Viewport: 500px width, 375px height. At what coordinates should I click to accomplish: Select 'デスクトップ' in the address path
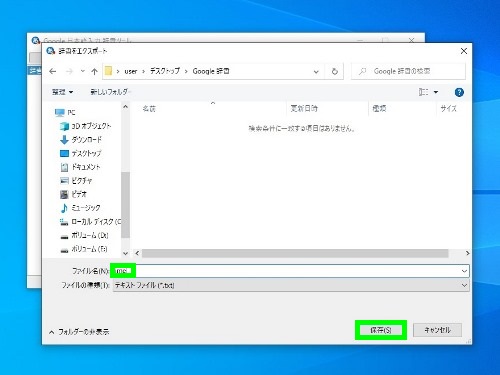[x=165, y=71]
